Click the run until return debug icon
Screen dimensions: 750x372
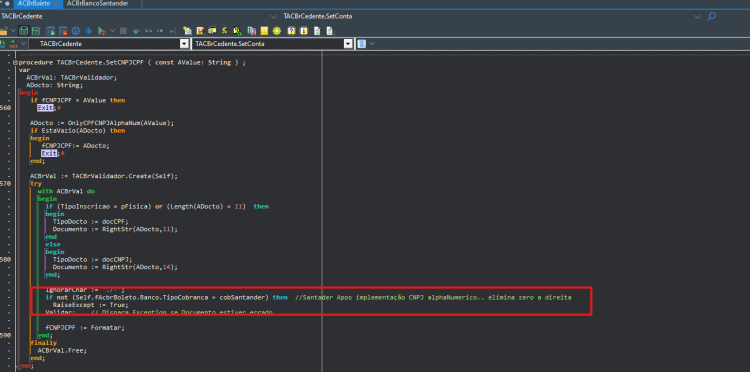click(x=173, y=31)
